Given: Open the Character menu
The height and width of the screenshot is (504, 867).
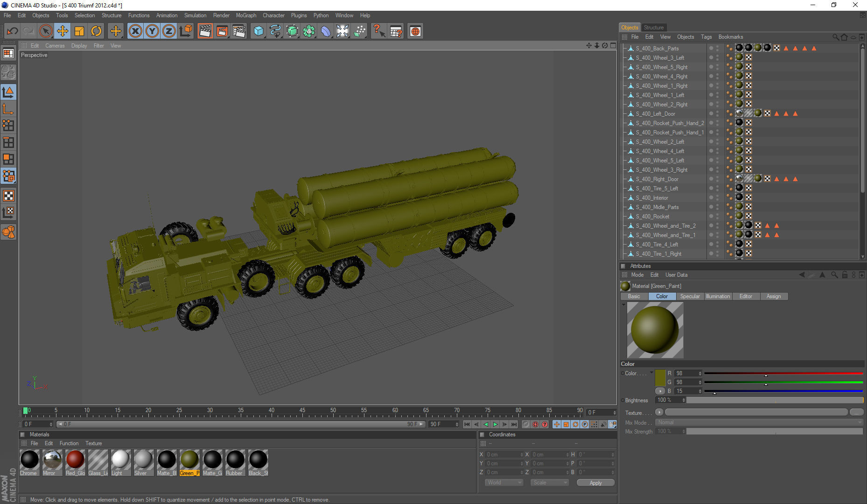Looking at the screenshot, I should click(273, 15).
